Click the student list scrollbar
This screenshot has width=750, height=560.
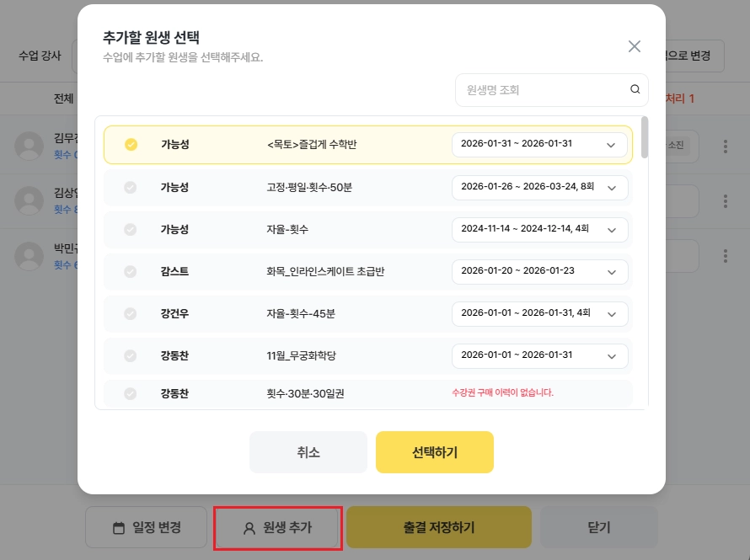click(645, 138)
